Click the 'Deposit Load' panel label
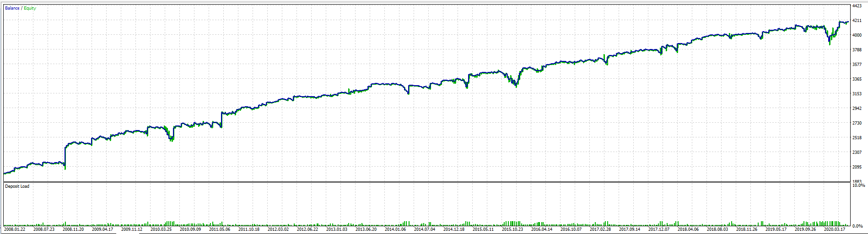 17,186
